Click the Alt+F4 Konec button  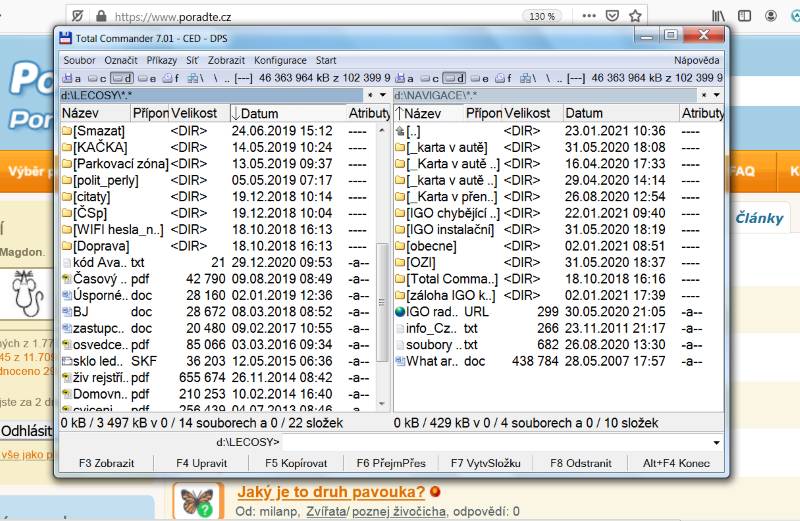click(x=676, y=463)
